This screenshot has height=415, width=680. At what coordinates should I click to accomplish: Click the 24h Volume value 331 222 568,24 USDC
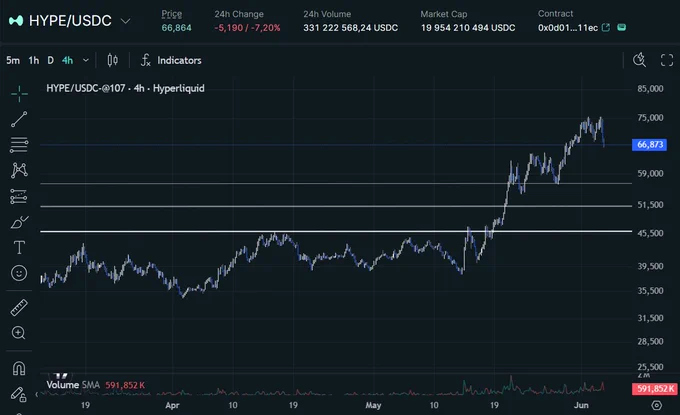pyautogui.click(x=350, y=28)
